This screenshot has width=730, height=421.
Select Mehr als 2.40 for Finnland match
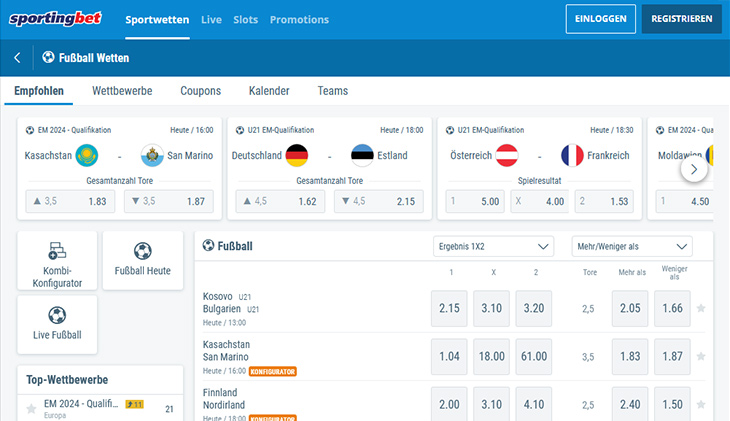tap(630, 404)
